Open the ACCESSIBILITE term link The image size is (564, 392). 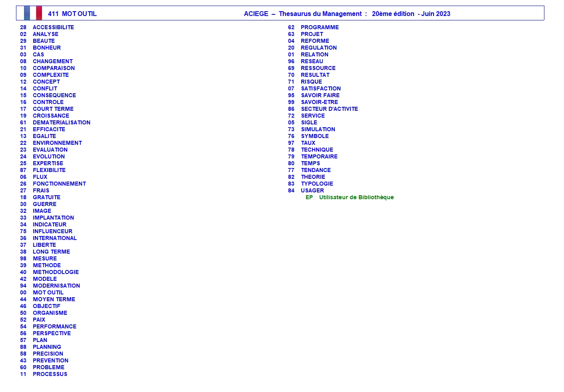click(53, 27)
